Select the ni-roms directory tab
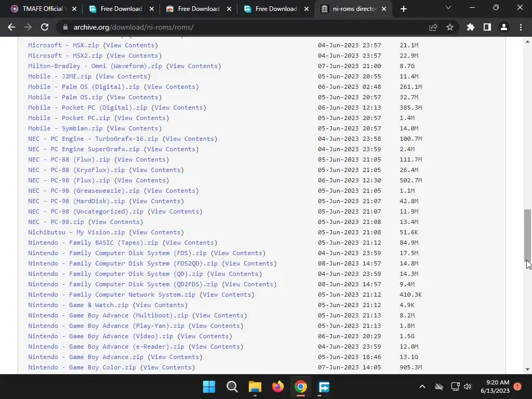 click(354, 9)
